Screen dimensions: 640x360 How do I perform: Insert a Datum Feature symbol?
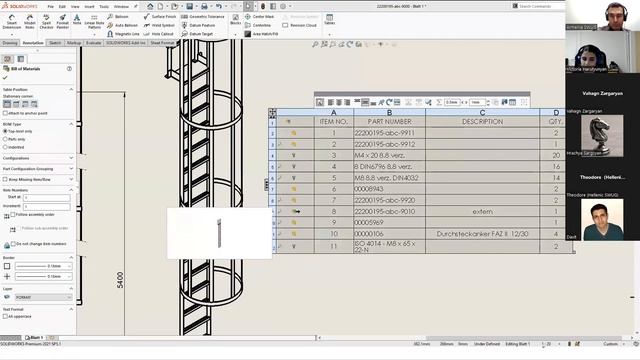pyautogui.click(x=198, y=25)
